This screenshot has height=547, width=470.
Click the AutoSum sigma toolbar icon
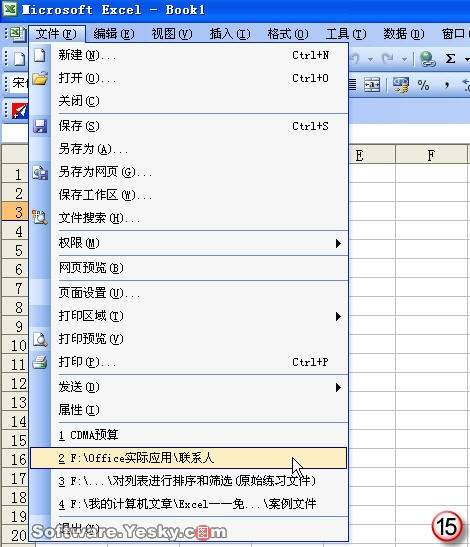(450, 59)
